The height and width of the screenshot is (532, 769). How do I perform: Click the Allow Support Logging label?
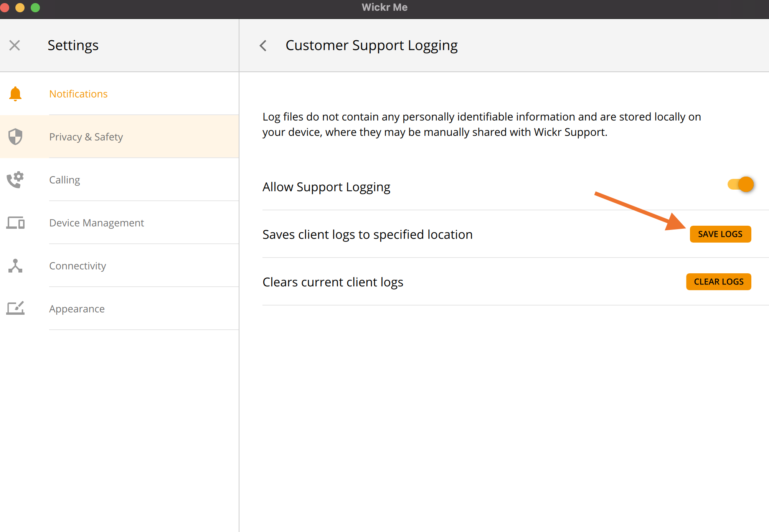326,187
